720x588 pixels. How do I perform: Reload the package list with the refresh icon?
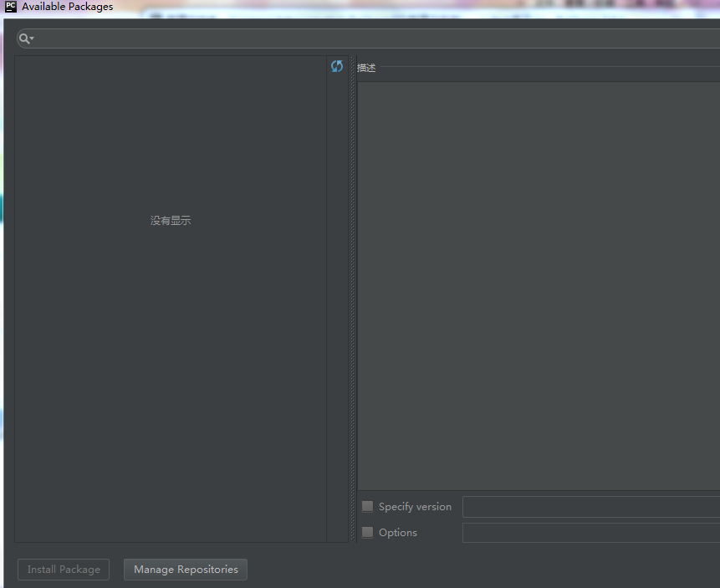pos(337,66)
